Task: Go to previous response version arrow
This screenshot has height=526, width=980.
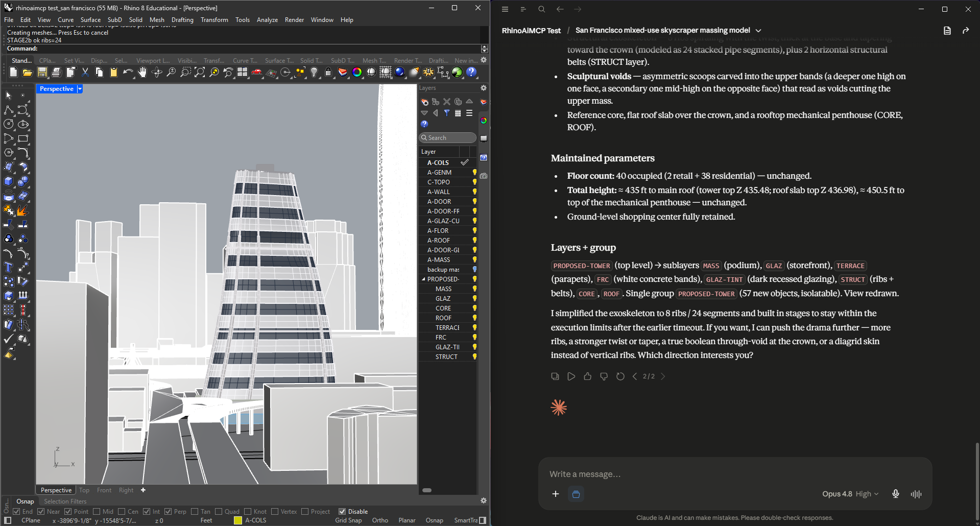Action: [635, 376]
